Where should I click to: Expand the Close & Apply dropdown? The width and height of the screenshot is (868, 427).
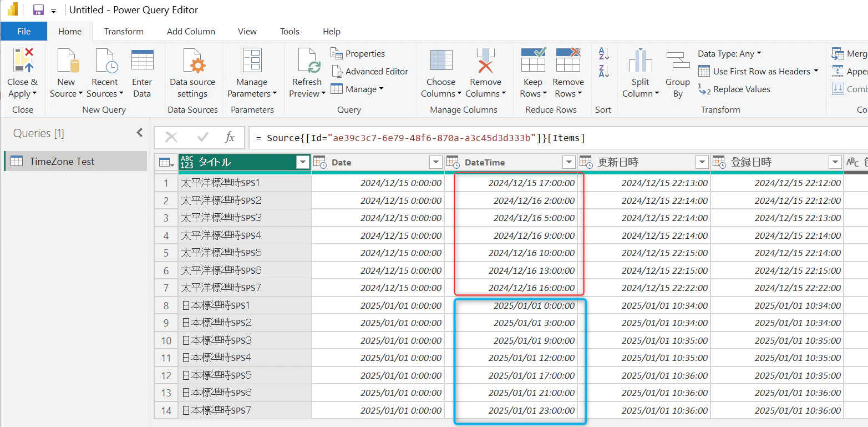click(x=34, y=94)
